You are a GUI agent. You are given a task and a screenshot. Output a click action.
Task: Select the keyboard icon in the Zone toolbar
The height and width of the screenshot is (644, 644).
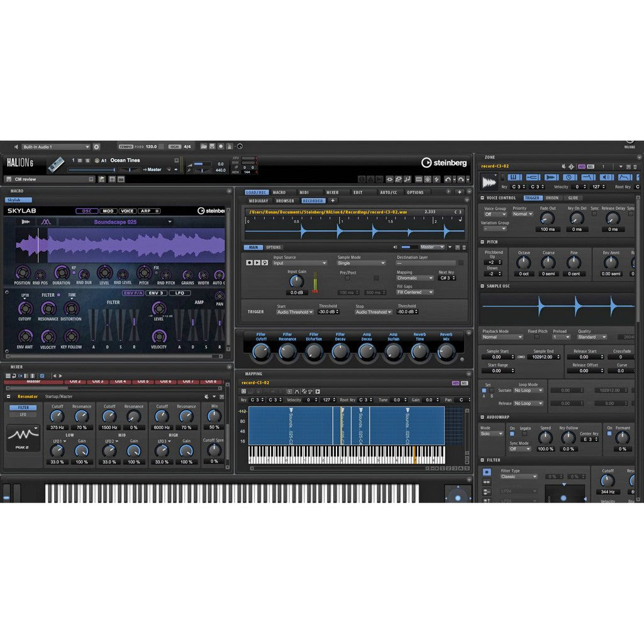[x=514, y=177]
